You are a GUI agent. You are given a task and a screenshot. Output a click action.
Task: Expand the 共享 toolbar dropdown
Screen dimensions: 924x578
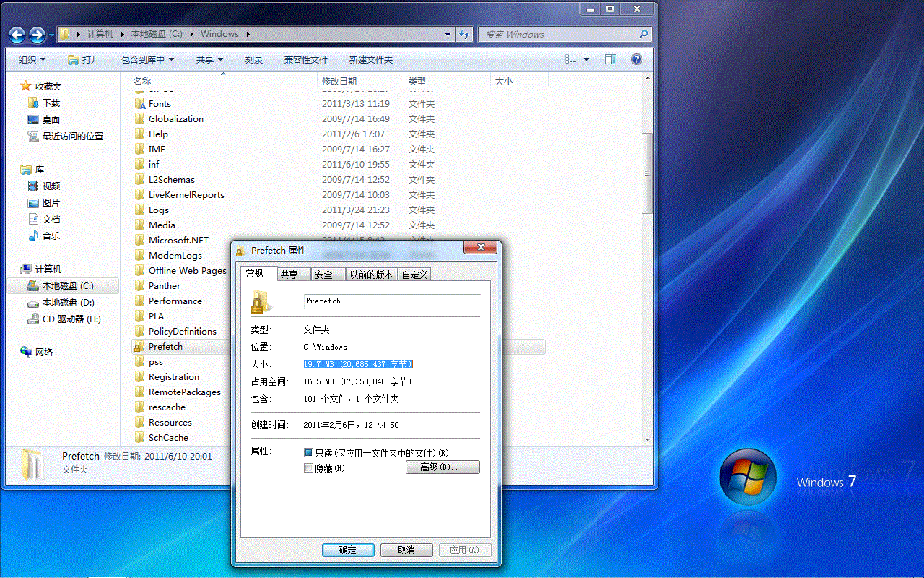(x=209, y=59)
